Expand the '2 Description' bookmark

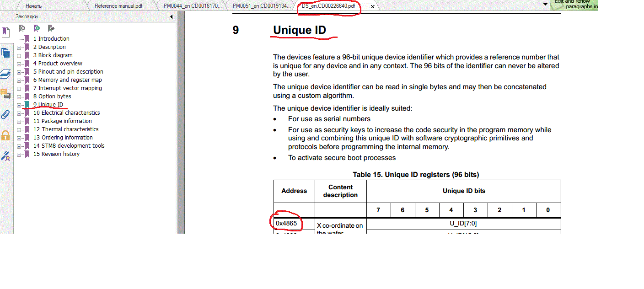coord(19,47)
